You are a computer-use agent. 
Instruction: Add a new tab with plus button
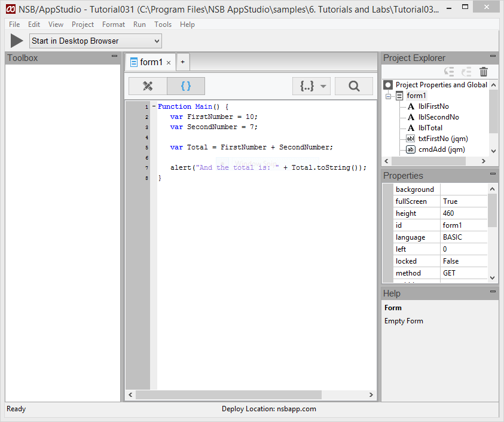(x=182, y=62)
